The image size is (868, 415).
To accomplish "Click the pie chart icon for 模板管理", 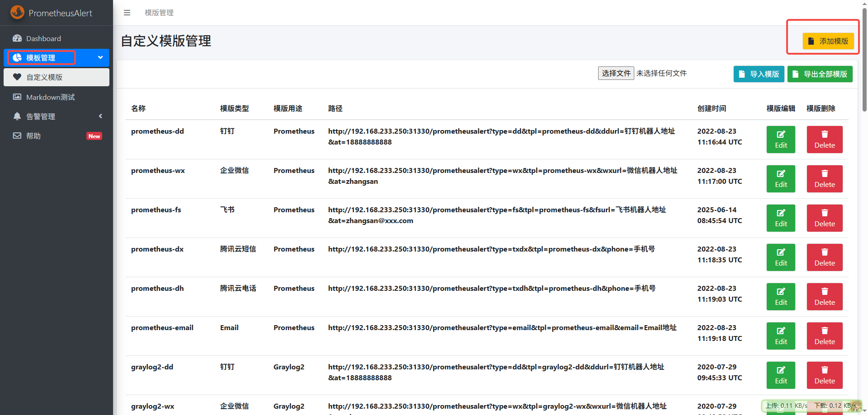I will [17, 58].
